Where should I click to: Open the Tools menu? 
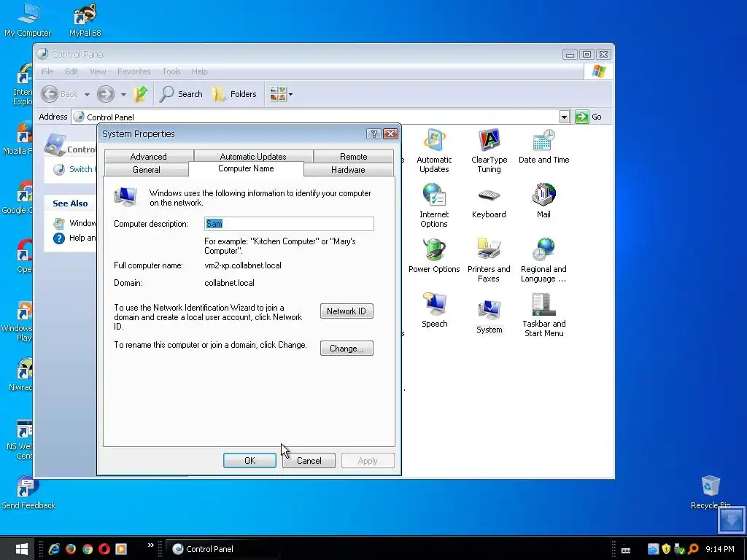coord(171,71)
